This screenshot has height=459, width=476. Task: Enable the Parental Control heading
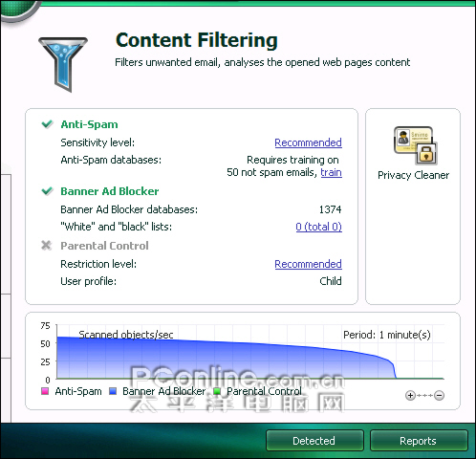pos(104,246)
